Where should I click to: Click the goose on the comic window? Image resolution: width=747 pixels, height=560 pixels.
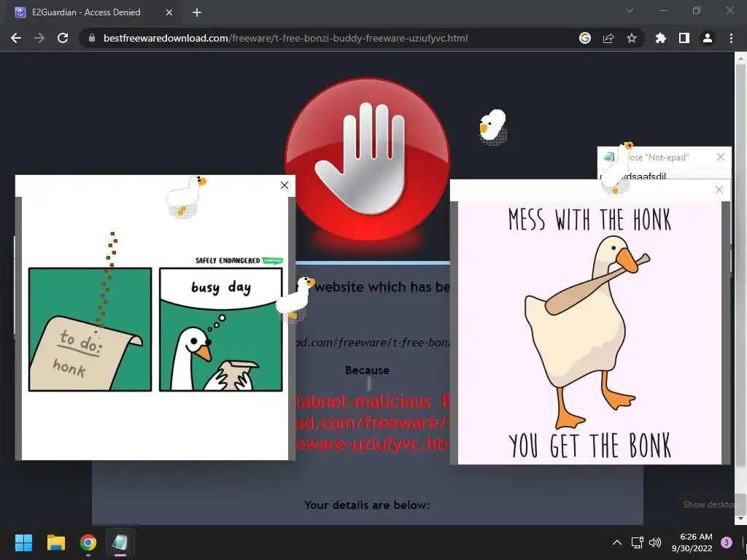pos(186,196)
